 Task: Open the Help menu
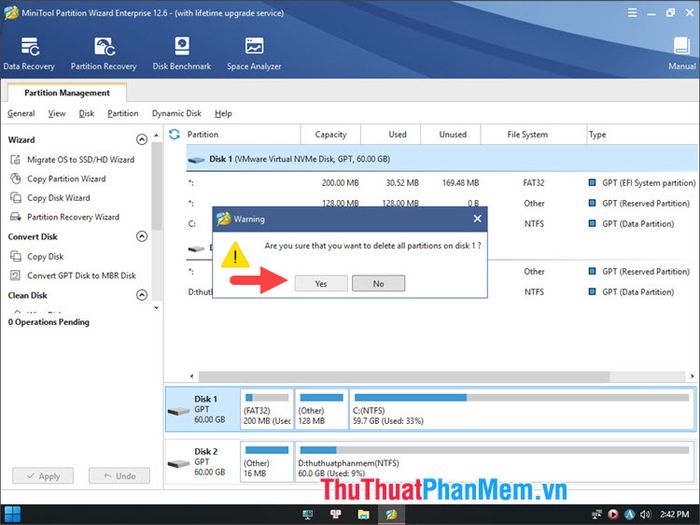click(x=223, y=113)
